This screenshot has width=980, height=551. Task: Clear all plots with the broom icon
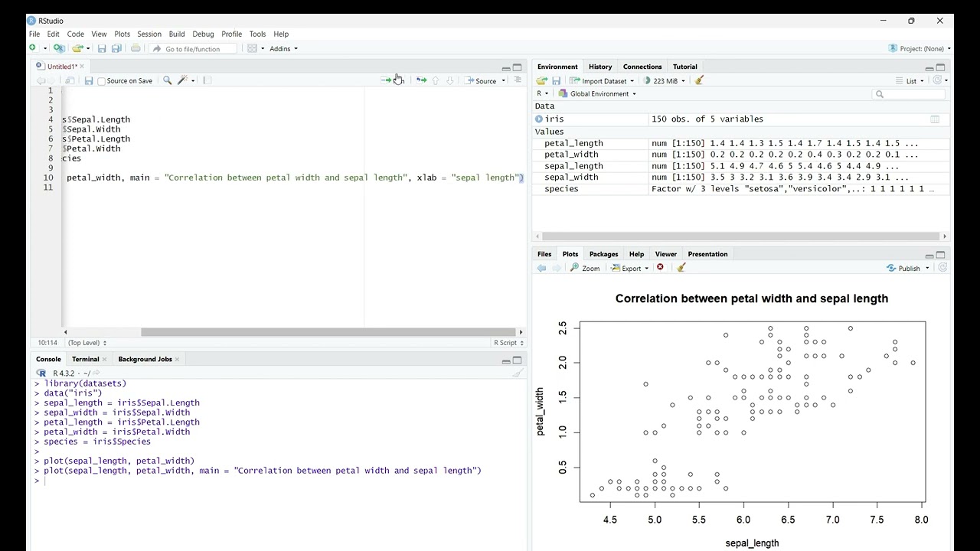point(681,268)
